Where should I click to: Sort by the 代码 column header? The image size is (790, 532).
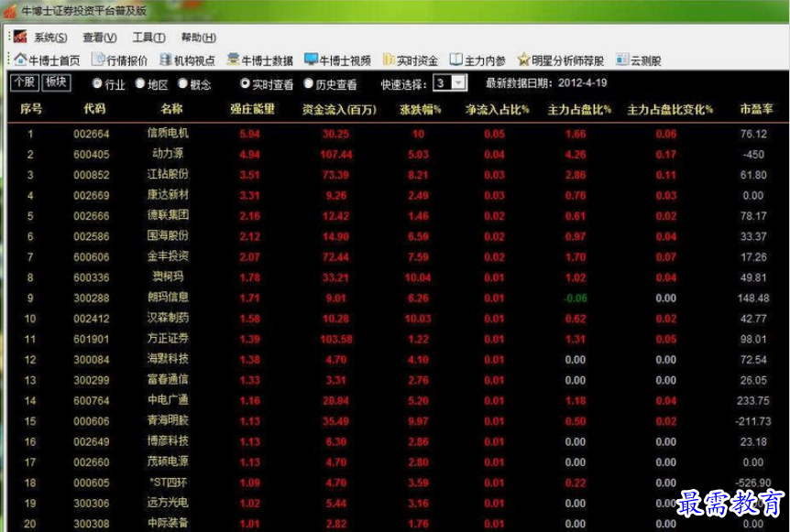94,109
